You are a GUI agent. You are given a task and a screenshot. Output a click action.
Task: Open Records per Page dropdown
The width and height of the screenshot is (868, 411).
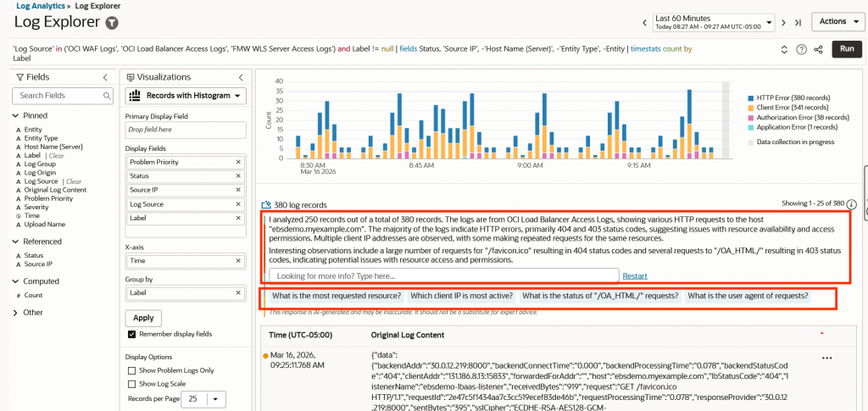[215, 398]
